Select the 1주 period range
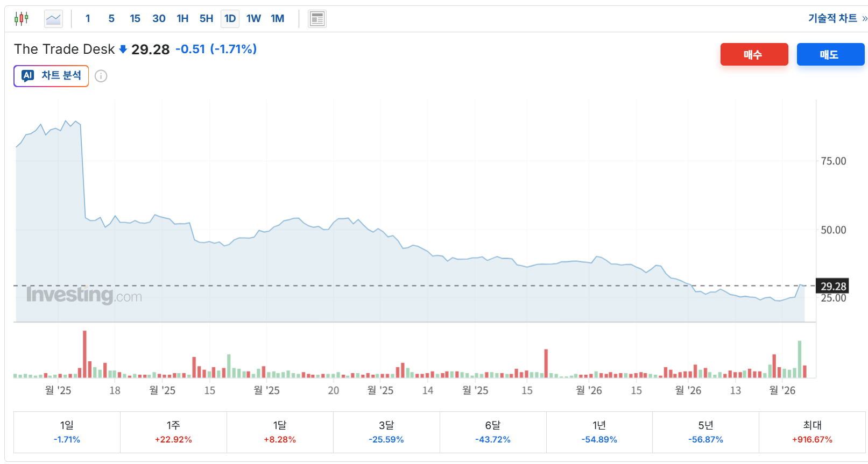This screenshot has width=868, height=464. [173, 432]
